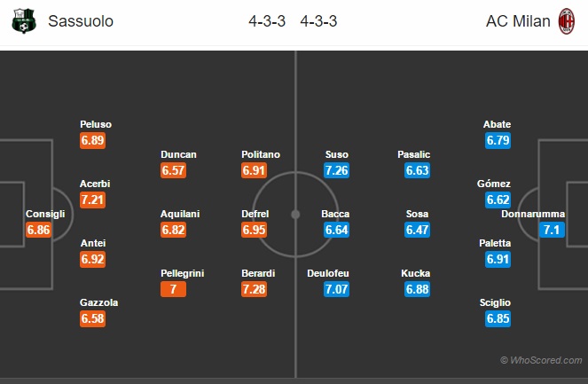
Task: Open player Acerbi's name
Action: coord(95,184)
